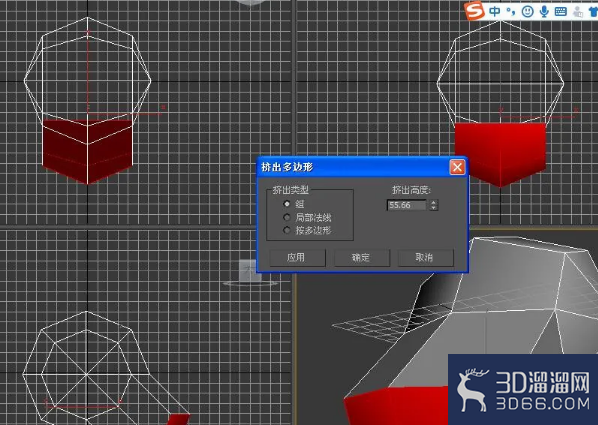Increase extrusion height with the up spinner arrow
Screen dimensions: 598x425
coord(433,202)
